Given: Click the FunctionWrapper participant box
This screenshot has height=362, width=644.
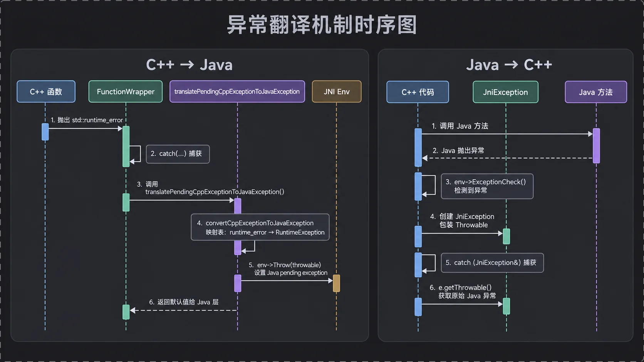Looking at the screenshot, I should [x=126, y=92].
